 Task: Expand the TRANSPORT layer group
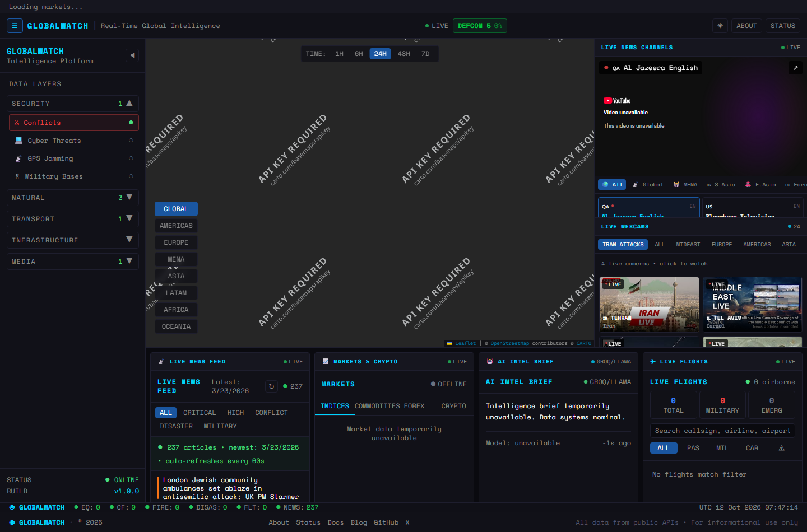(x=73, y=219)
